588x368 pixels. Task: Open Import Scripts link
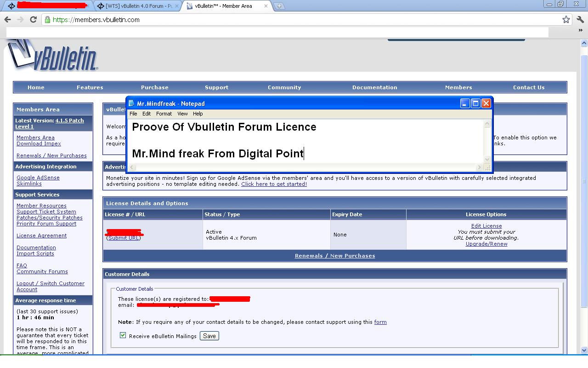pyautogui.click(x=35, y=253)
